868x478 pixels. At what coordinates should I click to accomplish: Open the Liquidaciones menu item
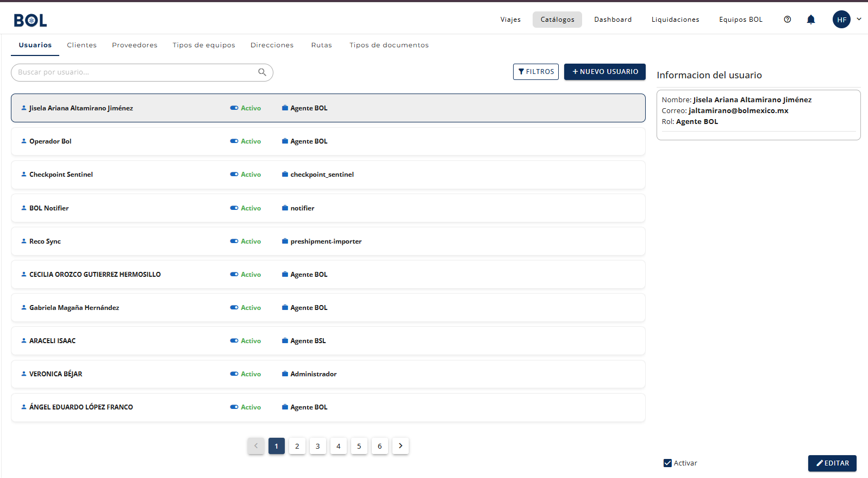tap(675, 20)
